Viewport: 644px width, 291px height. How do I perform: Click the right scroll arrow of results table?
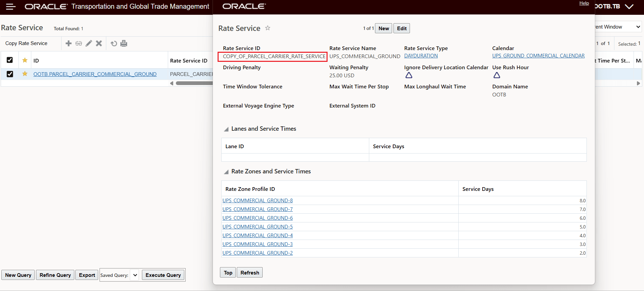(638, 83)
